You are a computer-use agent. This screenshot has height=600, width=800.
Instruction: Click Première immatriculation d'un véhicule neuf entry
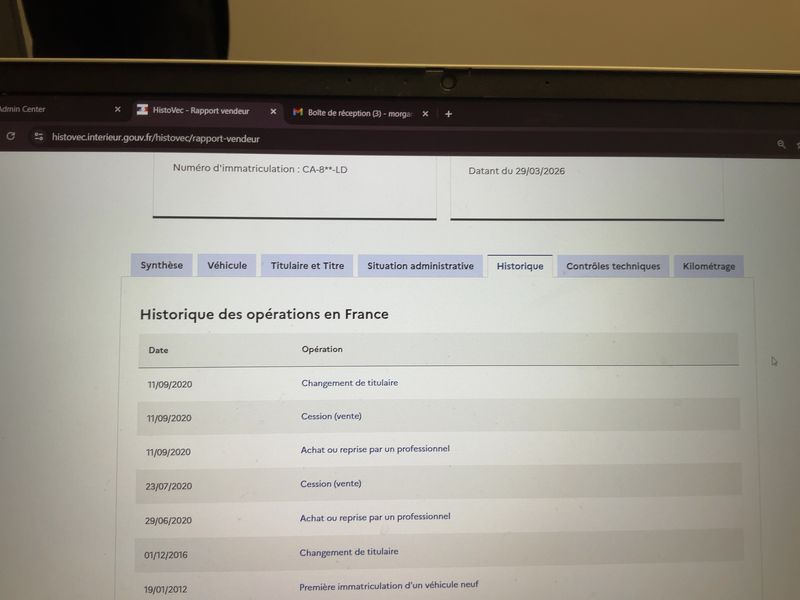click(389, 586)
